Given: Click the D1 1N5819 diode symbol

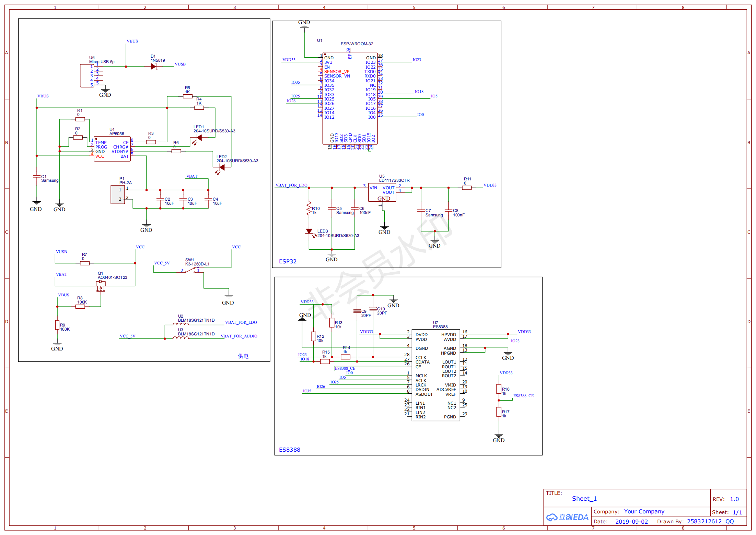Looking at the screenshot, I should (x=154, y=67).
